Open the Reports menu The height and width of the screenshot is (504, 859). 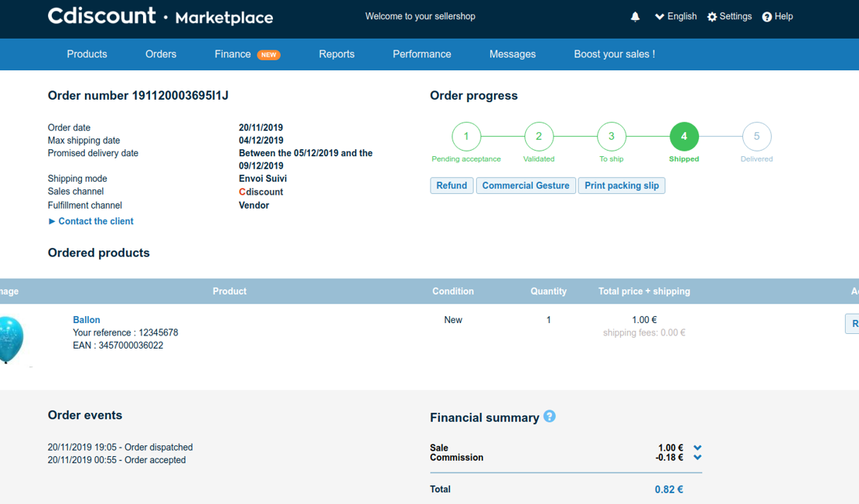coord(337,54)
